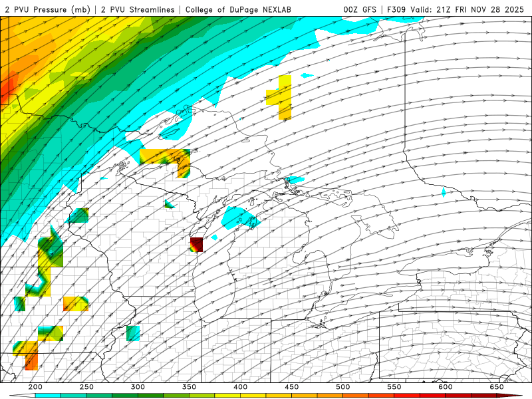Screen dimensions: 532x399
Task: Click the 450 colorbar label
Action: click(291, 387)
